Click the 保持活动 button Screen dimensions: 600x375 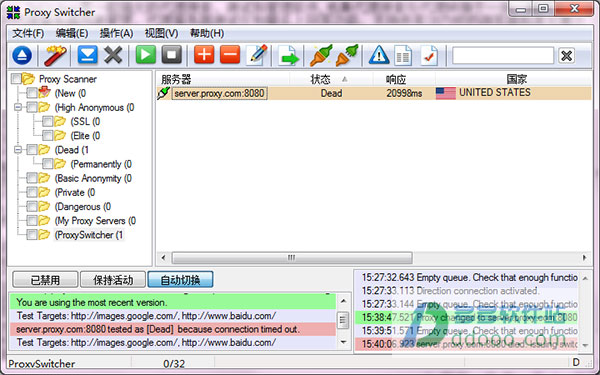113,280
